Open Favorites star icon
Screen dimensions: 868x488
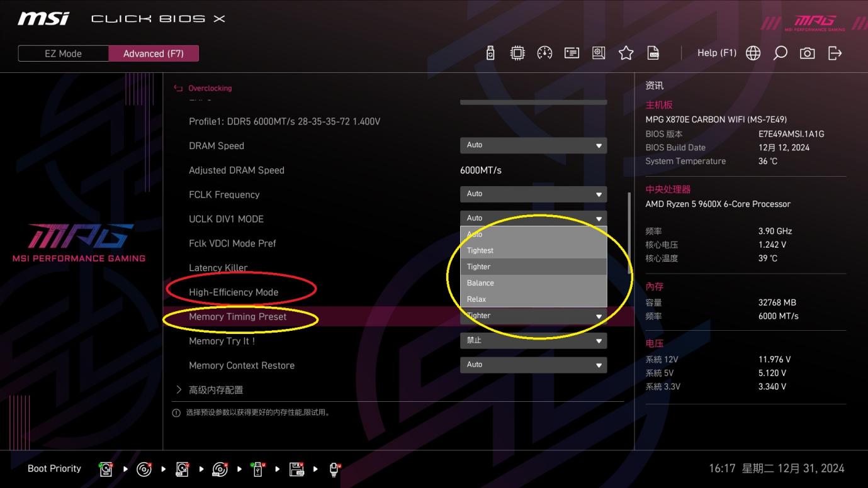pyautogui.click(x=626, y=53)
